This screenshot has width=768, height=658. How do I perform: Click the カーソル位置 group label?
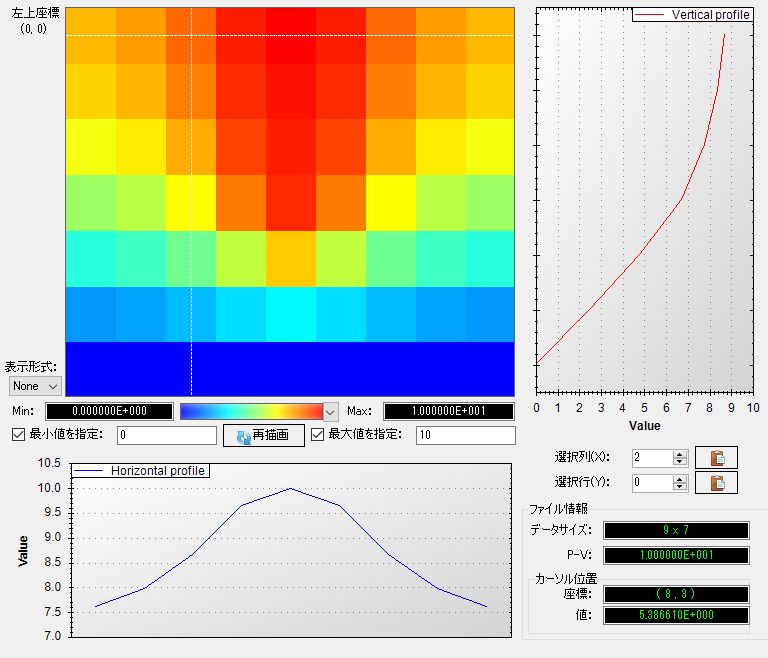point(566,579)
